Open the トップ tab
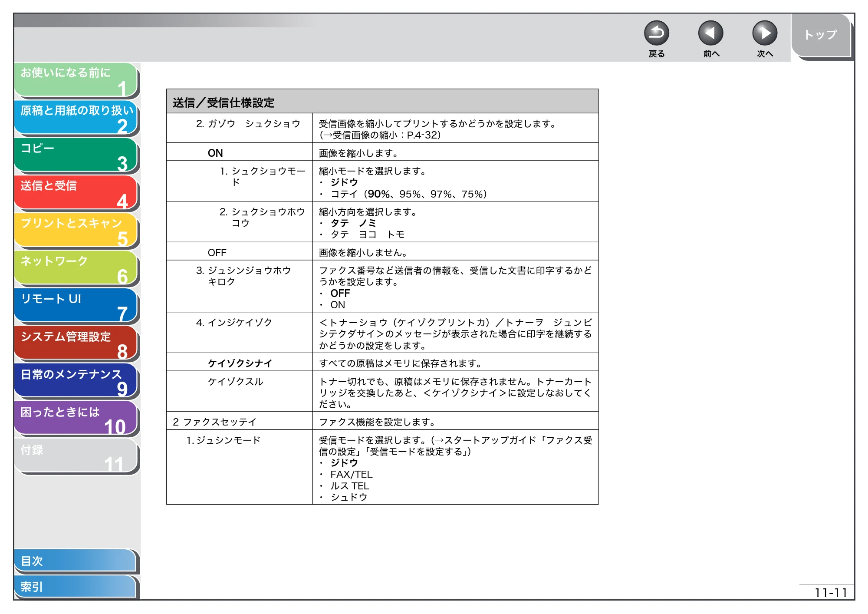The height and width of the screenshot is (614, 868). [x=821, y=35]
